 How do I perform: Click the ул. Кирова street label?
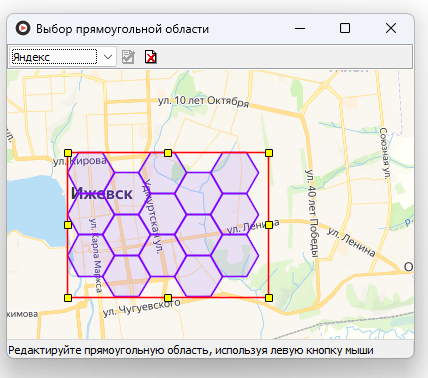[x=80, y=161]
